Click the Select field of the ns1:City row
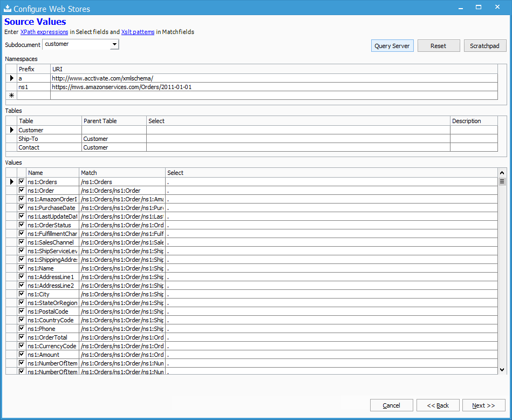Viewport: 512px width, 420px height. click(331, 294)
